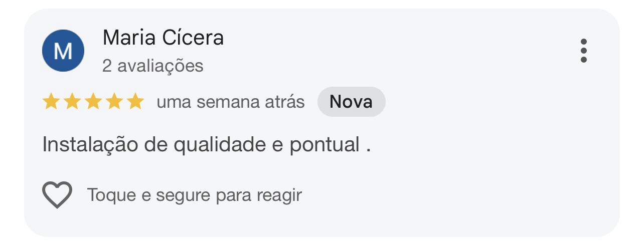
Task: Click the word 'pontual' in the review
Action: (x=325, y=145)
